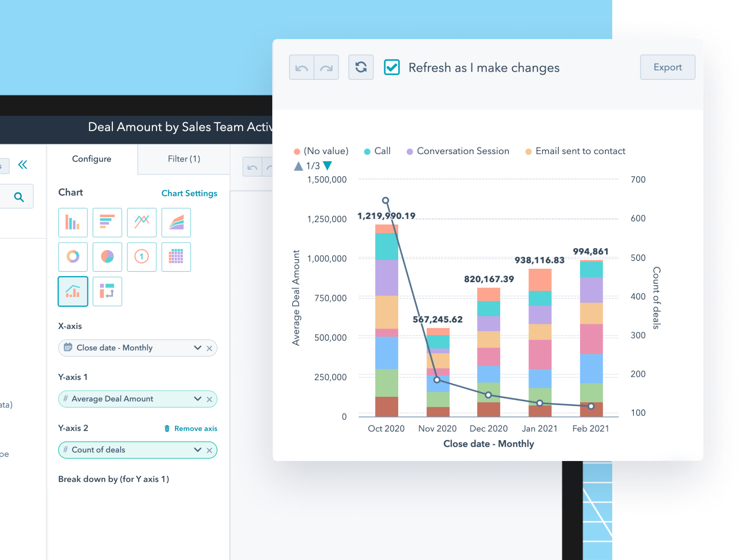Toggle Email sent to contact legend series

(575, 151)
